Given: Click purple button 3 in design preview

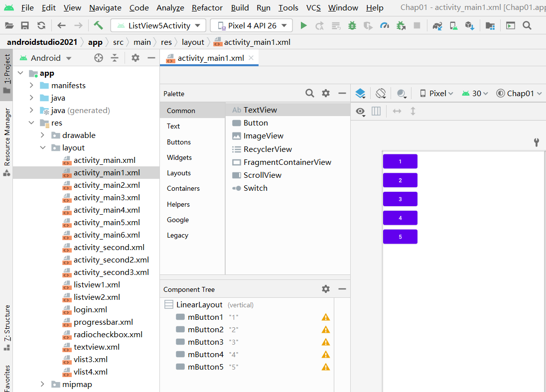Looking at the screenshot, I should coord(400,199).
